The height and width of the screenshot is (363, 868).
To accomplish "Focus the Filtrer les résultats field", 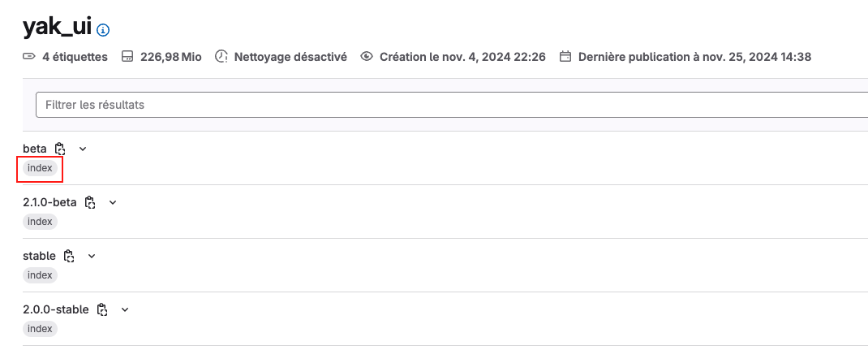I will (451, 105).
